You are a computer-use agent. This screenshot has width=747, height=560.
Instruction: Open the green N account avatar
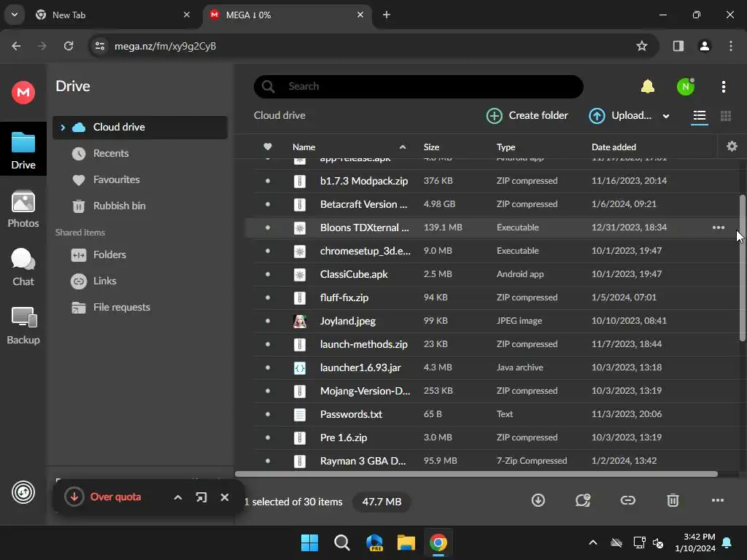pos(686,87)
